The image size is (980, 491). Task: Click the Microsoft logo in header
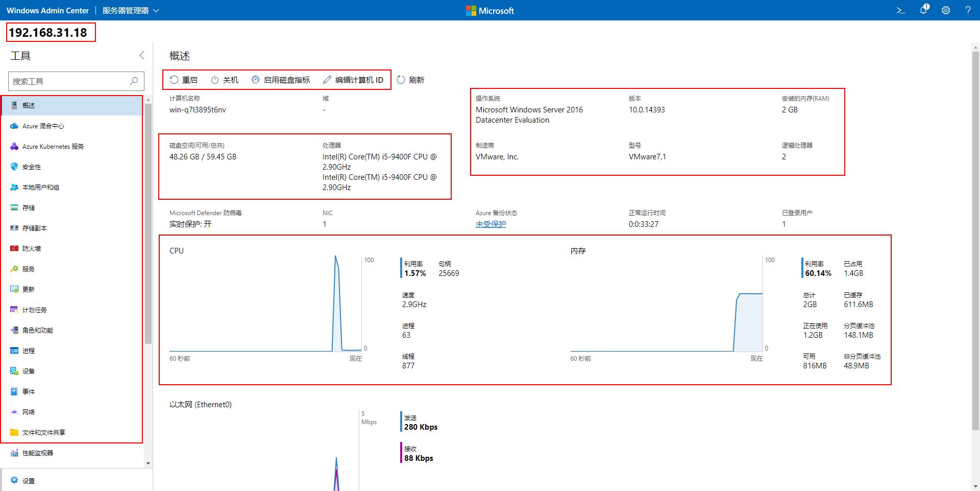(490, 11)
